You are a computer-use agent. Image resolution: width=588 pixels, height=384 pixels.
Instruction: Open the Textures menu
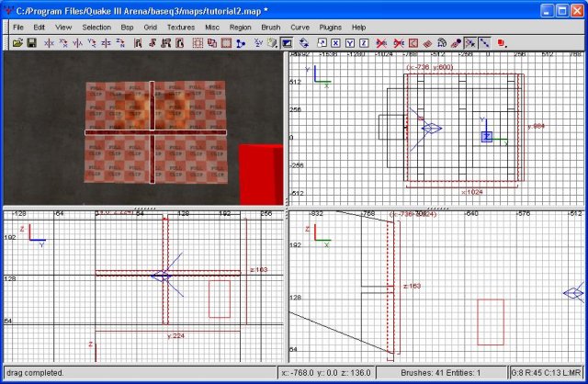[181, 28]
